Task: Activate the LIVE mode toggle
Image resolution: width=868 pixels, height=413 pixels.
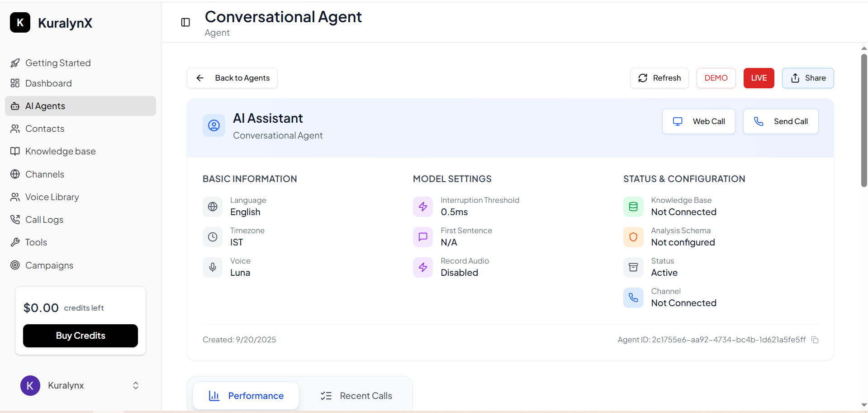Action: pos(759,78)
